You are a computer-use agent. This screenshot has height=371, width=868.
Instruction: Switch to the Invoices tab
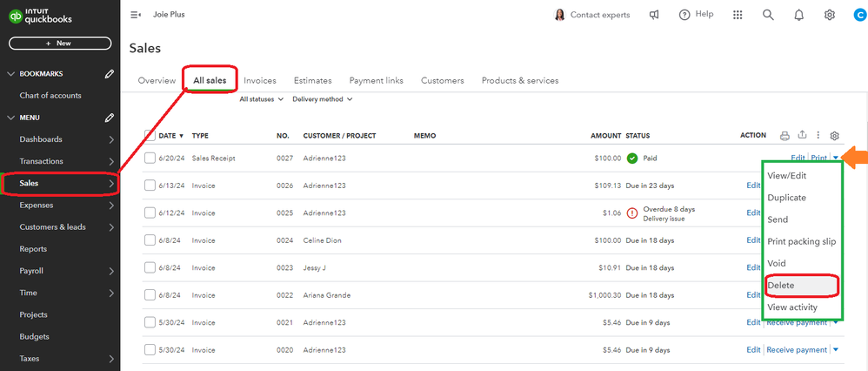(260, 81)
